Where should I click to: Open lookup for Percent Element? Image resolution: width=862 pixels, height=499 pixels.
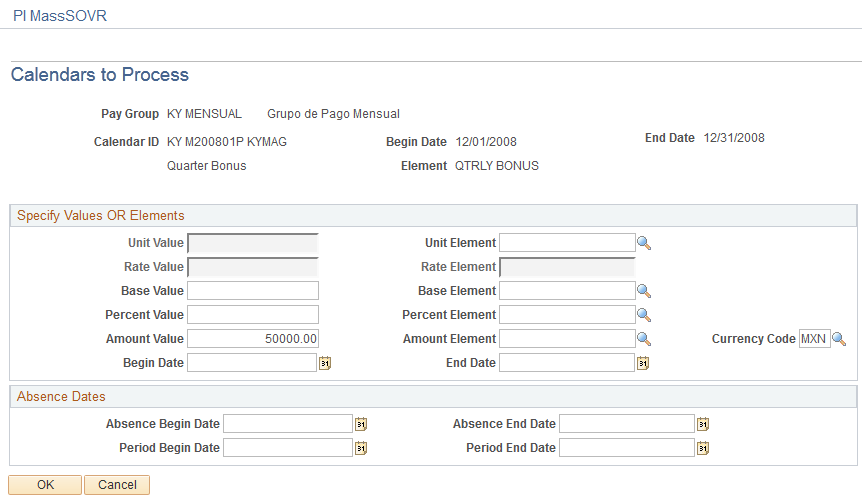pos(644,315)
